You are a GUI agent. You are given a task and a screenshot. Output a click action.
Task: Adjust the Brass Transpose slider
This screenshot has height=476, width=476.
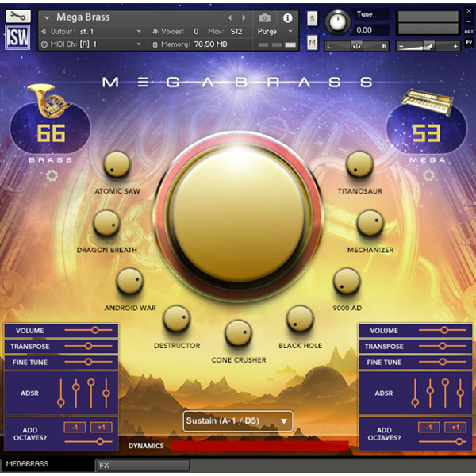88,346
